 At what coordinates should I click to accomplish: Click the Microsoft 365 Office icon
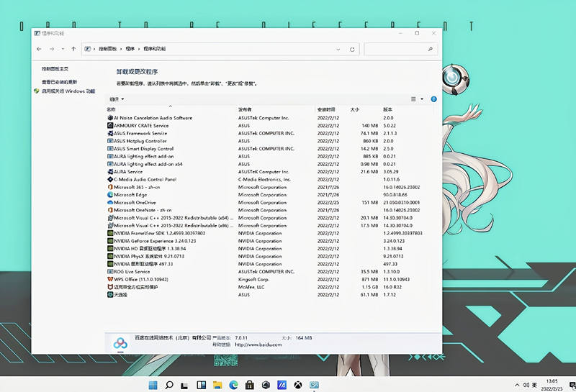(110, 187)
